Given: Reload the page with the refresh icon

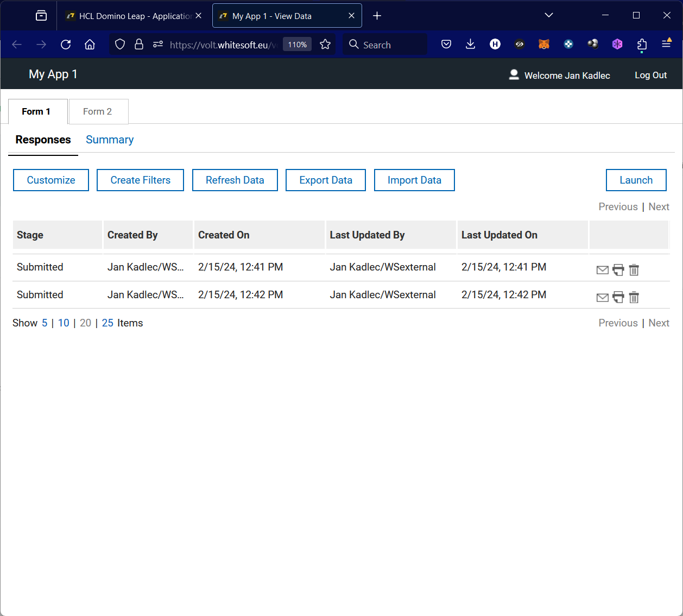Looking at the screenshot, I should click(66, 45).
